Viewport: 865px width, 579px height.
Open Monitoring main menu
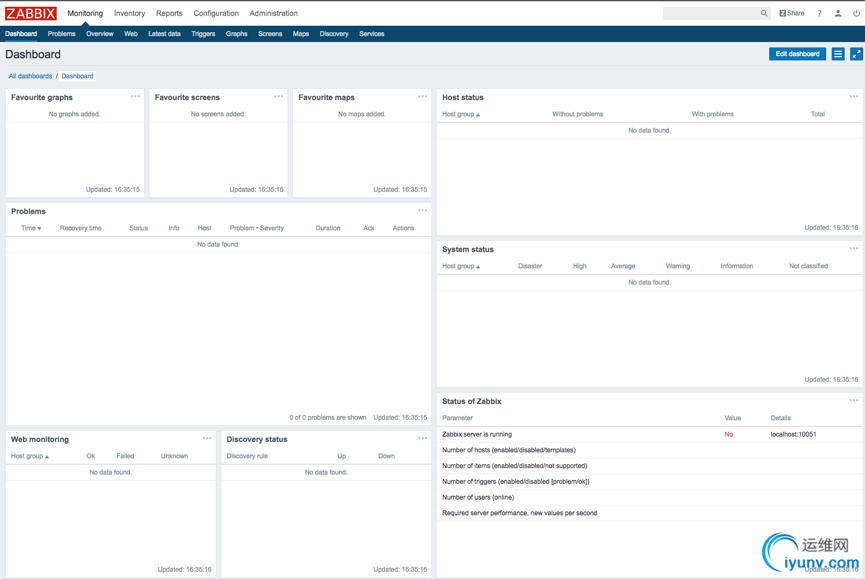point(85,13)
